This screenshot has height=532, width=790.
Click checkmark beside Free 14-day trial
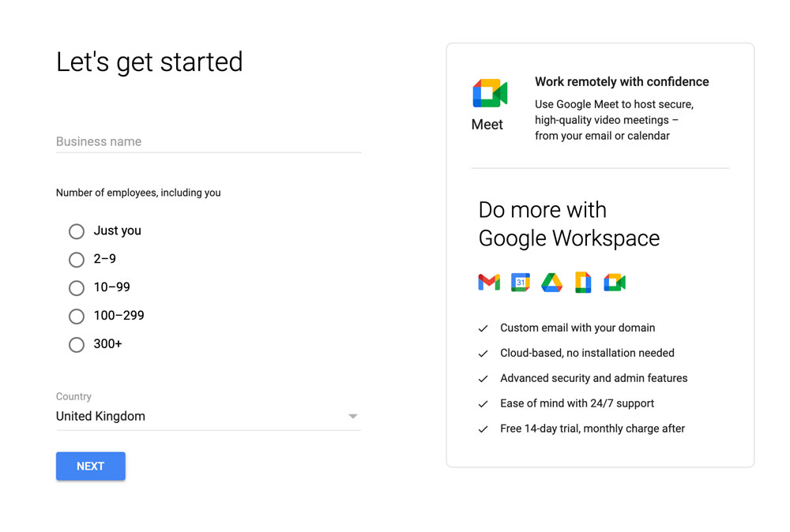coord(483,429)
